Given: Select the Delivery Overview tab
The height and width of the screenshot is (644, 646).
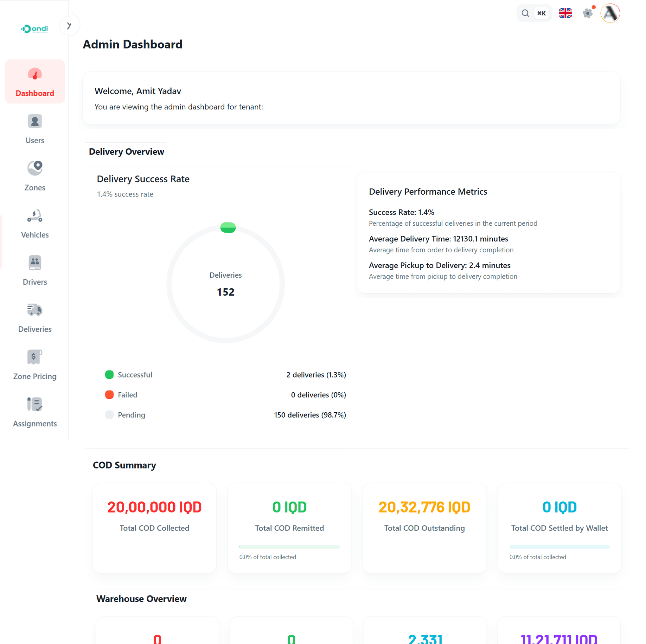Looking at the screenshot, I should point(126,151).
